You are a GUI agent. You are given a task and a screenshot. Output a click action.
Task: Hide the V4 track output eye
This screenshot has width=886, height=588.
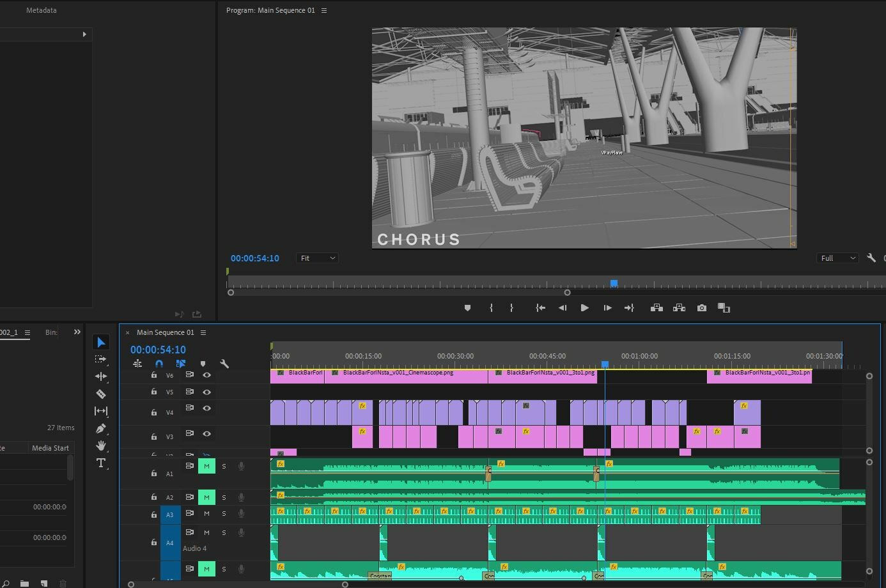click(x=206, y=408)
